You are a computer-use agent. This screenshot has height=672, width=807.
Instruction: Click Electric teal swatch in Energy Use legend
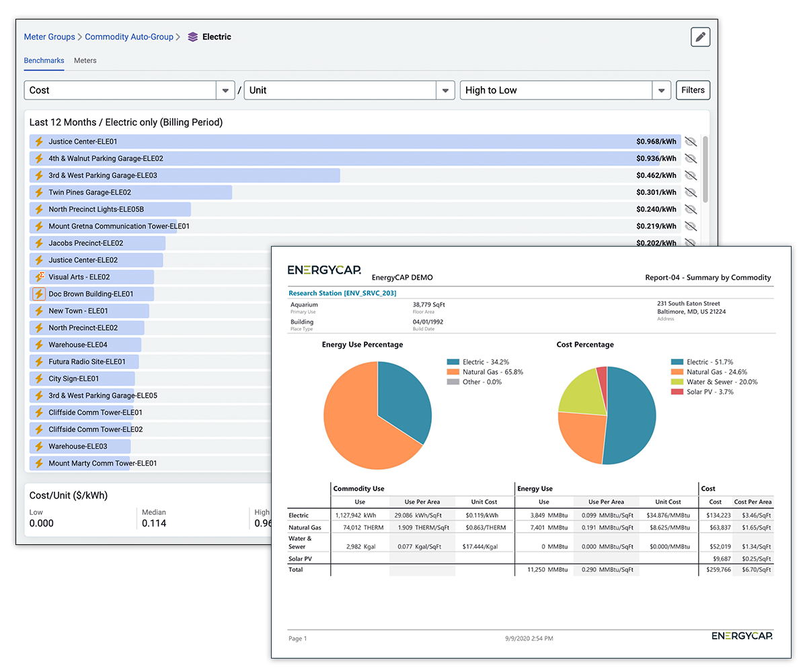coord(452,362)
